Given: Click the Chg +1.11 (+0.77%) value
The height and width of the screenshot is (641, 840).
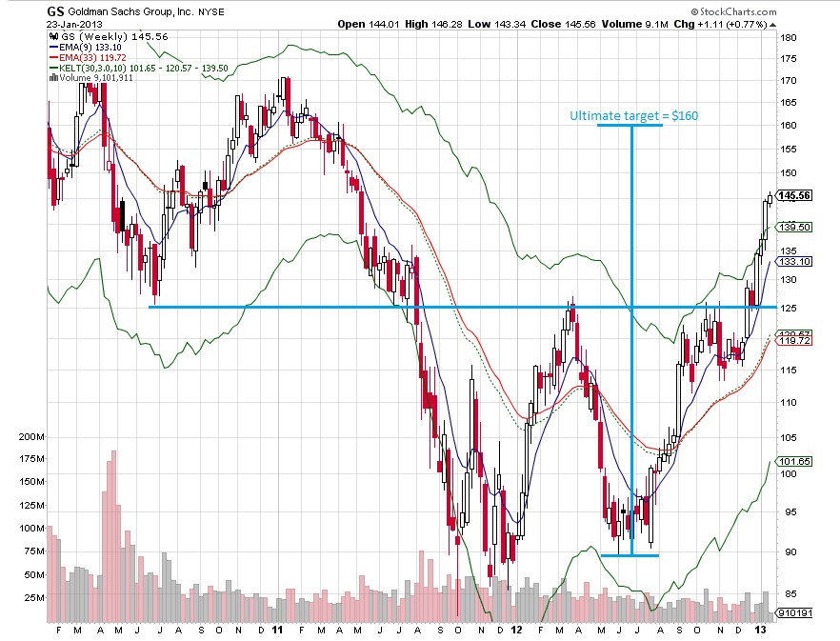Looking at the screenshot, I should [x=720, y=24].
